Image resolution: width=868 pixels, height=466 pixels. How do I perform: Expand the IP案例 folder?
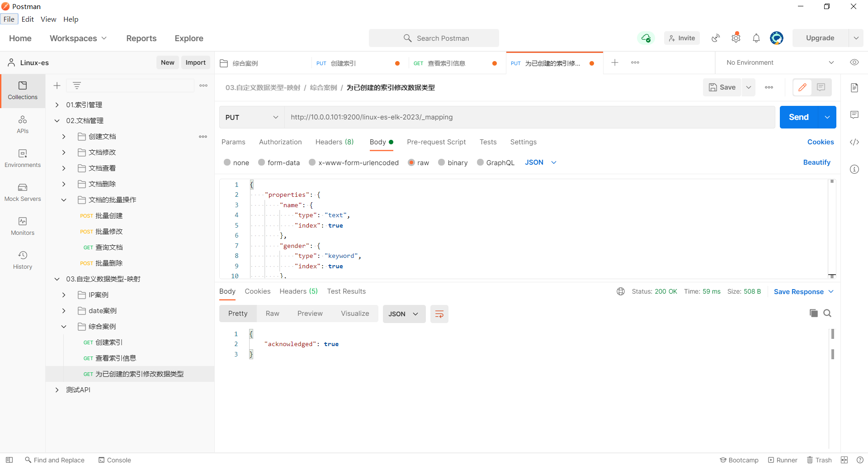pyautogui.click(x=64, y=295)
